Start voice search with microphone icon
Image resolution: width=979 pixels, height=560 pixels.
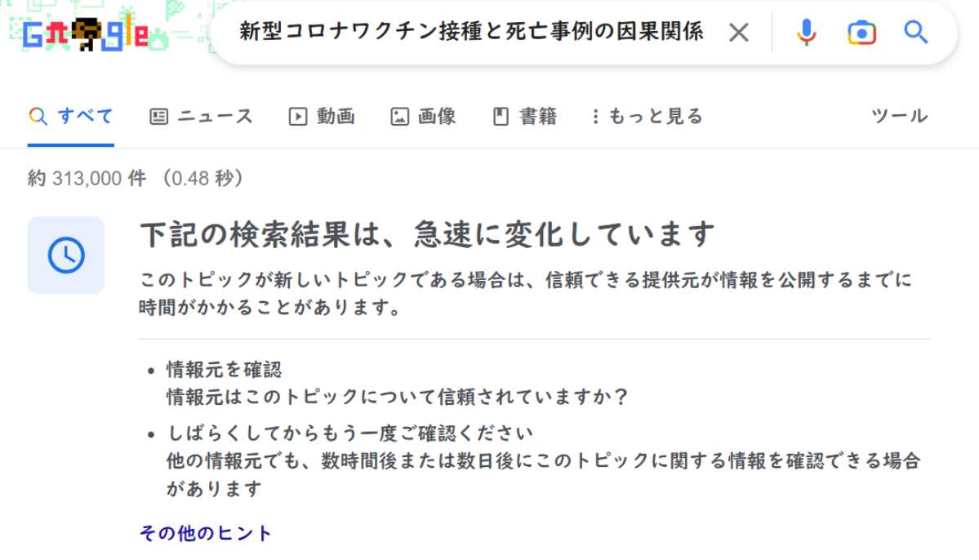(x=806, y=33)
